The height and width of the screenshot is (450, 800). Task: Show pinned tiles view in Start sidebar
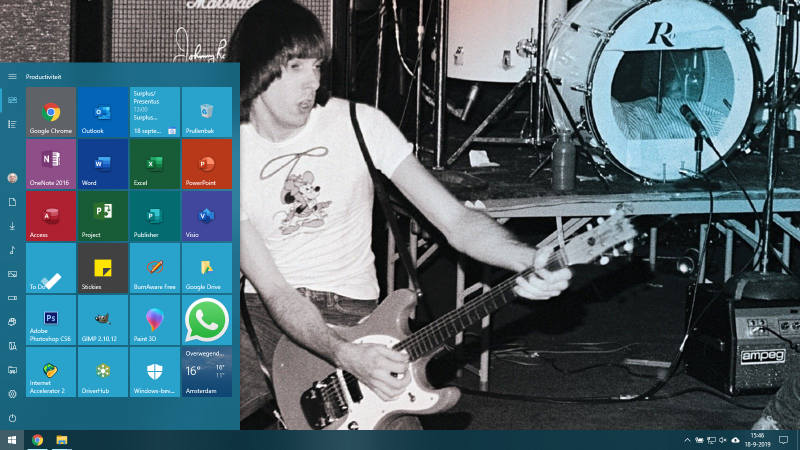tap(12, 100)
